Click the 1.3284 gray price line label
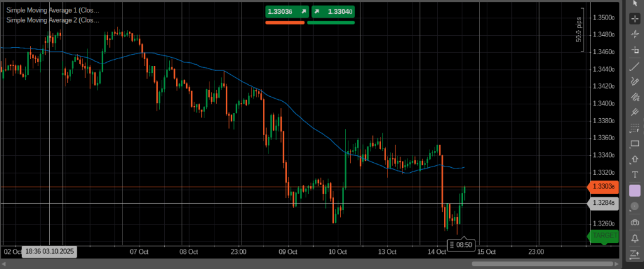Viewport: 644px width, 269px height. (604, 204)
